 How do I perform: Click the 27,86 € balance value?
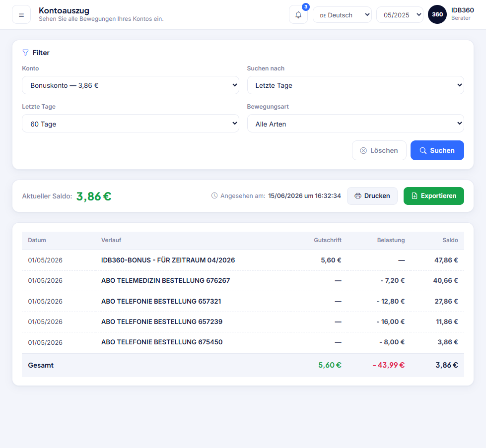[x=446, y=301]
